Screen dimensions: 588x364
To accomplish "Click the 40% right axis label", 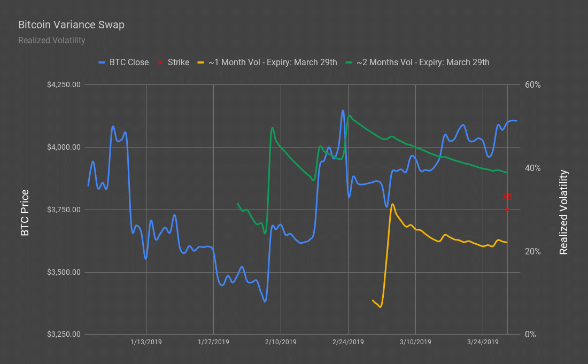I will click(x=532, y=168).
